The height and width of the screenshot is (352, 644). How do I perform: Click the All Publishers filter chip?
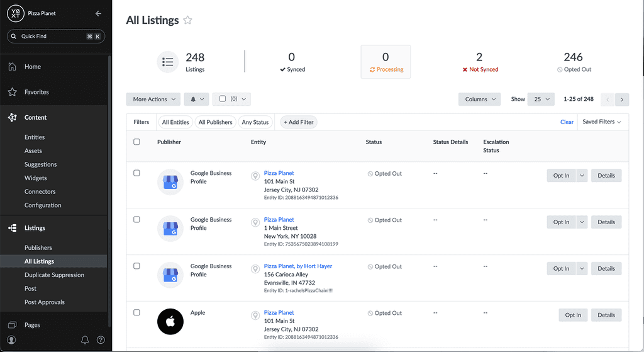215,122
